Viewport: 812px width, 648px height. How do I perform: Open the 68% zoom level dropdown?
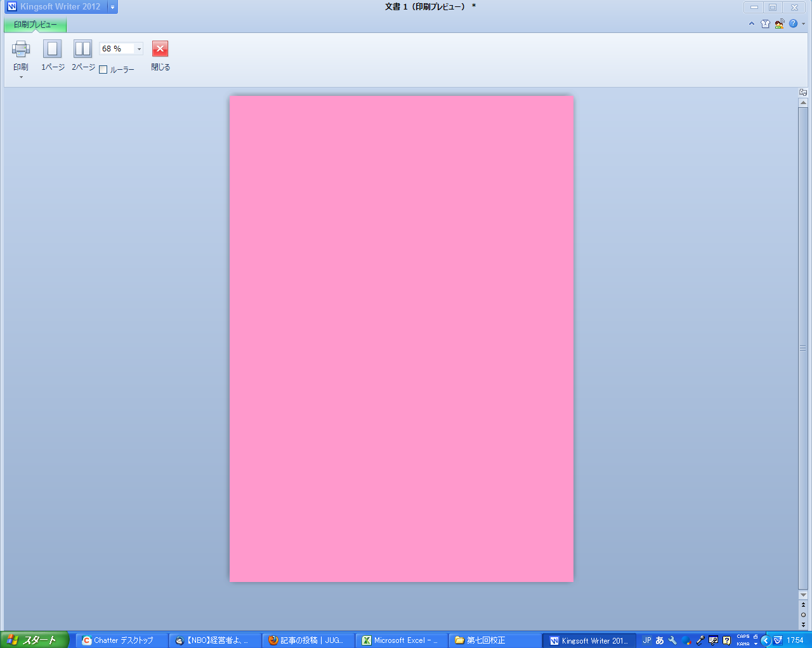click(139, 48)
